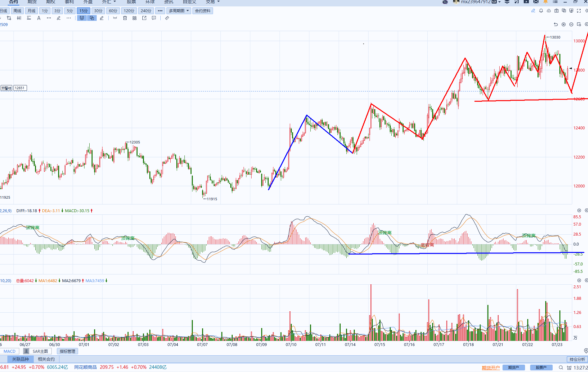This screenshot has height=372, width=588.
Task: Select the crop/range drawing tool icon
Action: (x=9, y=18)
